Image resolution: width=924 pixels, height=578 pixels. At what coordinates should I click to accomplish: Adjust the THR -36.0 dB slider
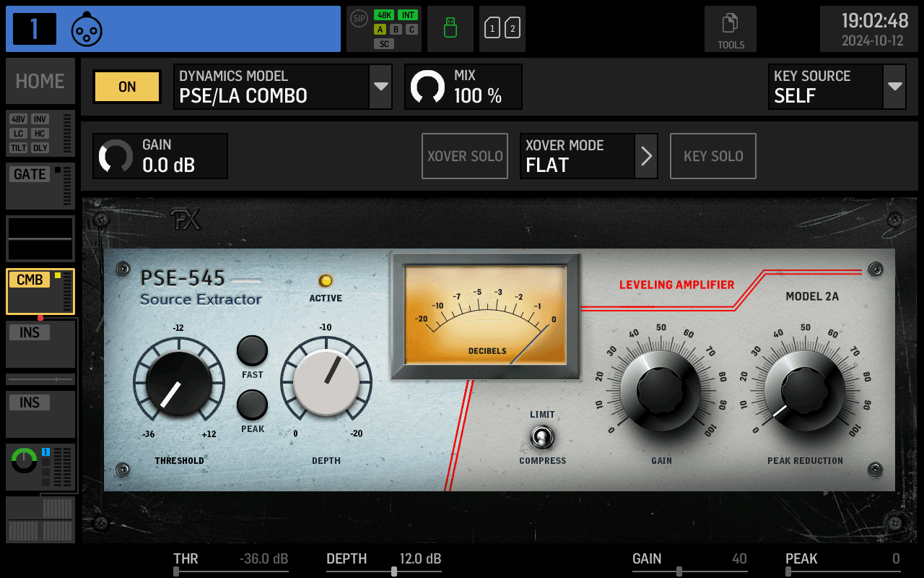[231, 565]
